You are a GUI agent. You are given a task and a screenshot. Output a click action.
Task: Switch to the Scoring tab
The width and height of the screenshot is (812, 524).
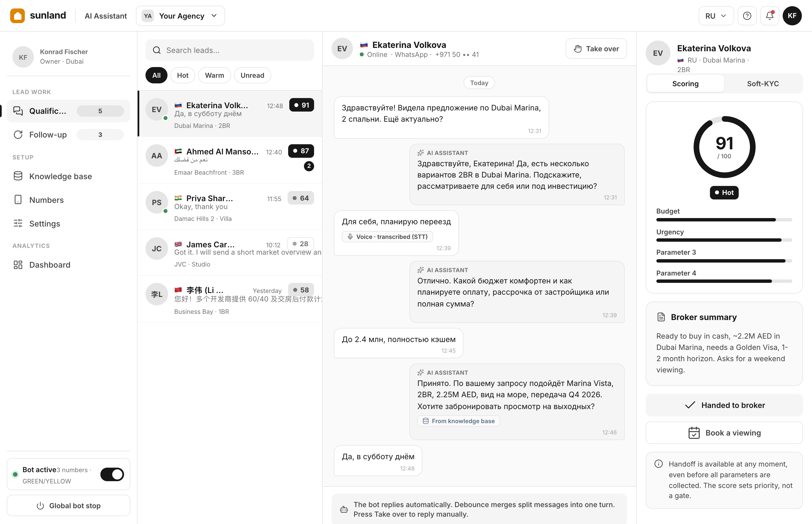(685, 83)
